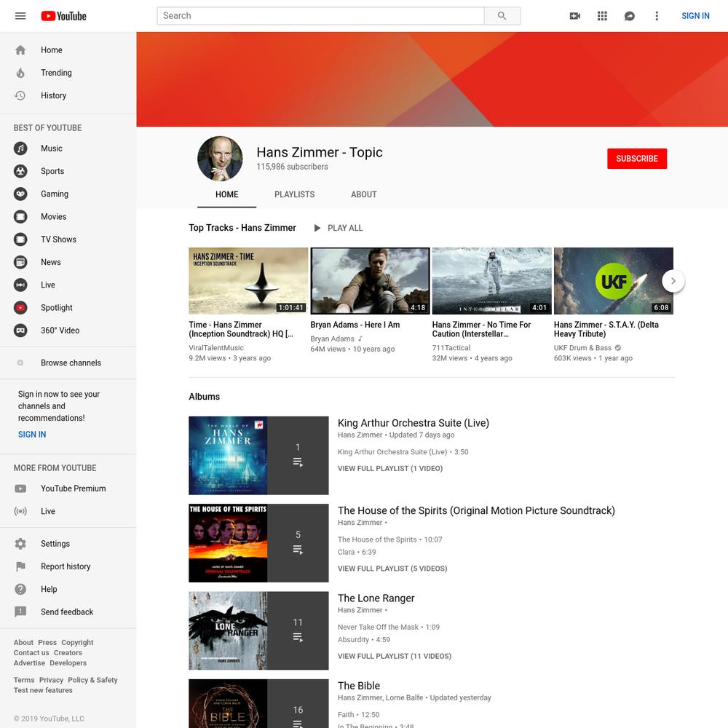Click the Report history flag icon
Image resolution: width=728 pixels, height=728 pixels.
(x=20, y=566)
